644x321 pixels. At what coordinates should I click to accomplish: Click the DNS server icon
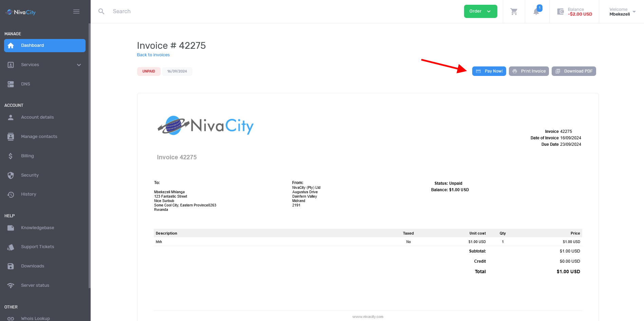(x=11, y=84)
